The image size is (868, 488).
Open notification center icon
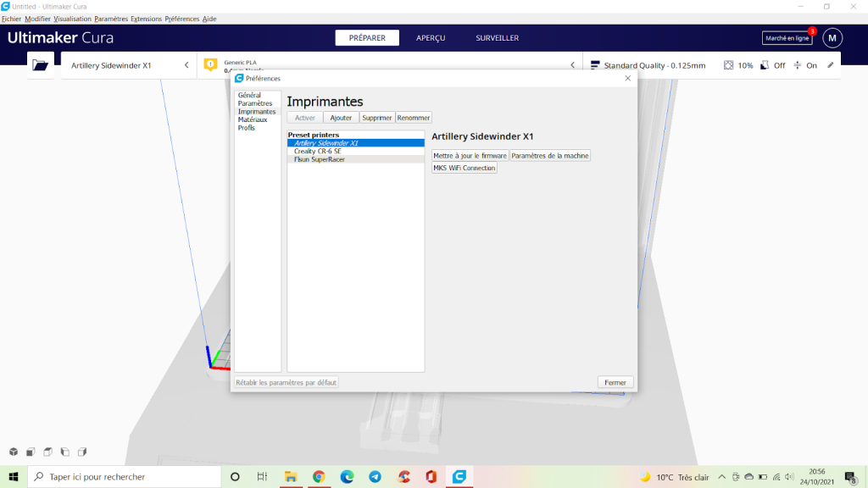[x=851, y=477]
